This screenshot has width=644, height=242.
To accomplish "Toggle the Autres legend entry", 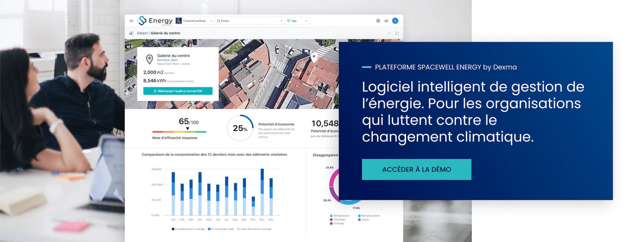I will [364, 220].
